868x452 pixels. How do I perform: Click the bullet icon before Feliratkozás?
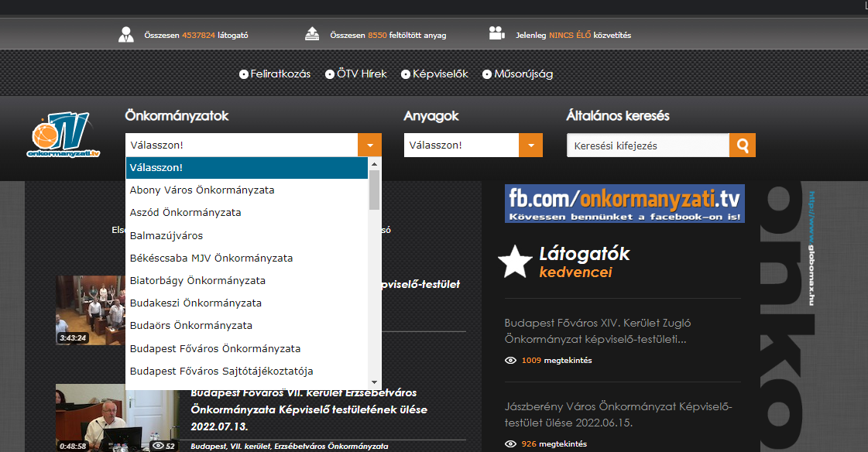click(x=244, y=74)
